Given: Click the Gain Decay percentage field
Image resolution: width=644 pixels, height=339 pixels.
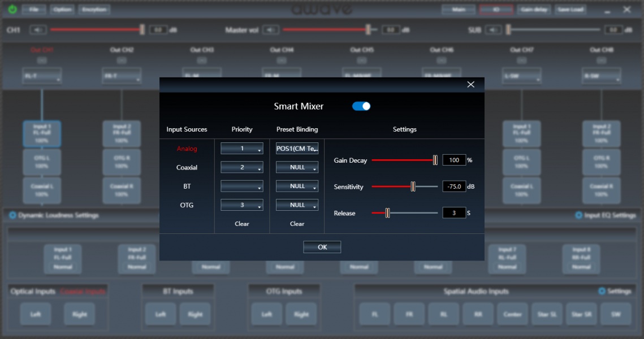Looking at the screenshot, I should coord(453,160).
